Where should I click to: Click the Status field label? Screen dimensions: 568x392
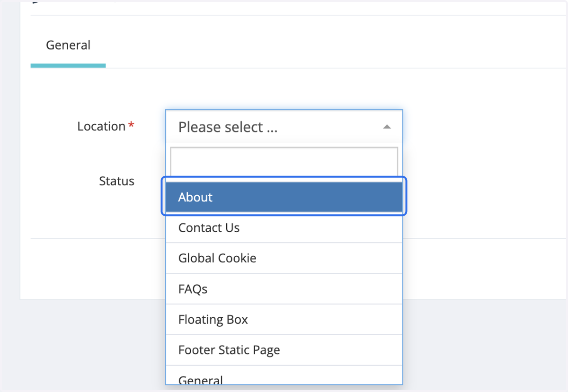pos(116,181)
